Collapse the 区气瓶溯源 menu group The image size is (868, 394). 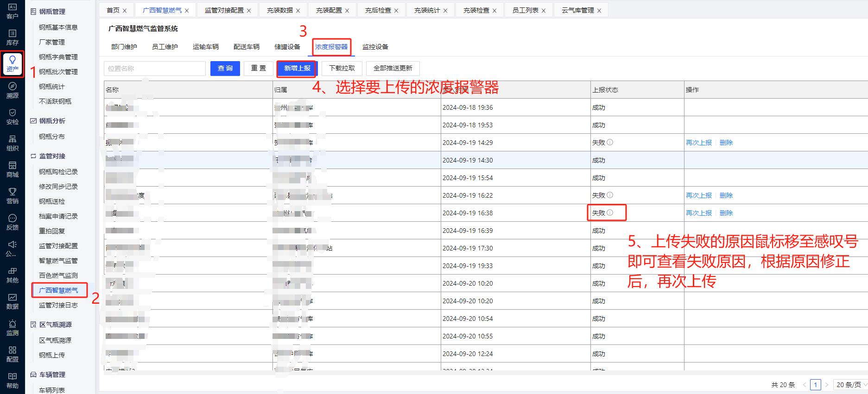click(x=51, y=325)
